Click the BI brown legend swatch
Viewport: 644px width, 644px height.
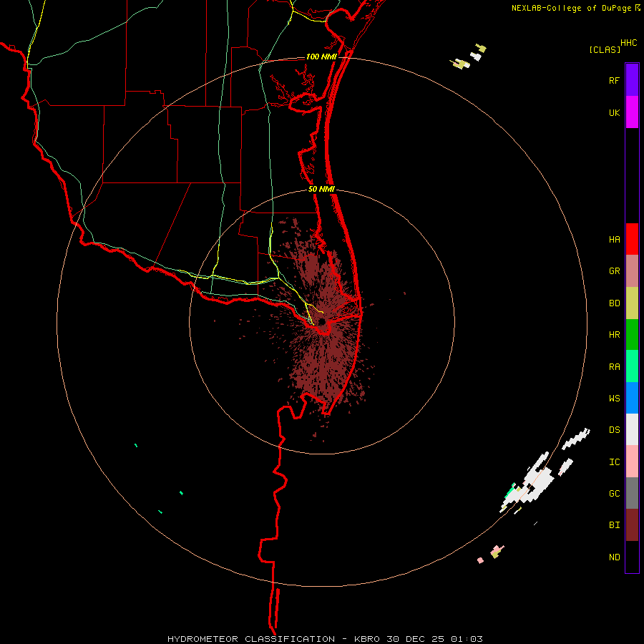pyautogui.click(x=632, y=525)
